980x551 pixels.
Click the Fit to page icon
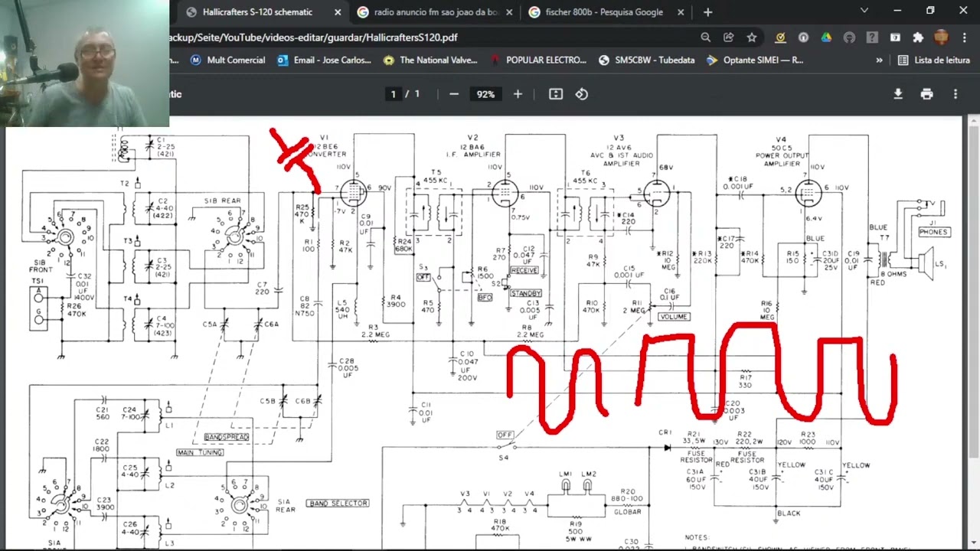[556, 94]
